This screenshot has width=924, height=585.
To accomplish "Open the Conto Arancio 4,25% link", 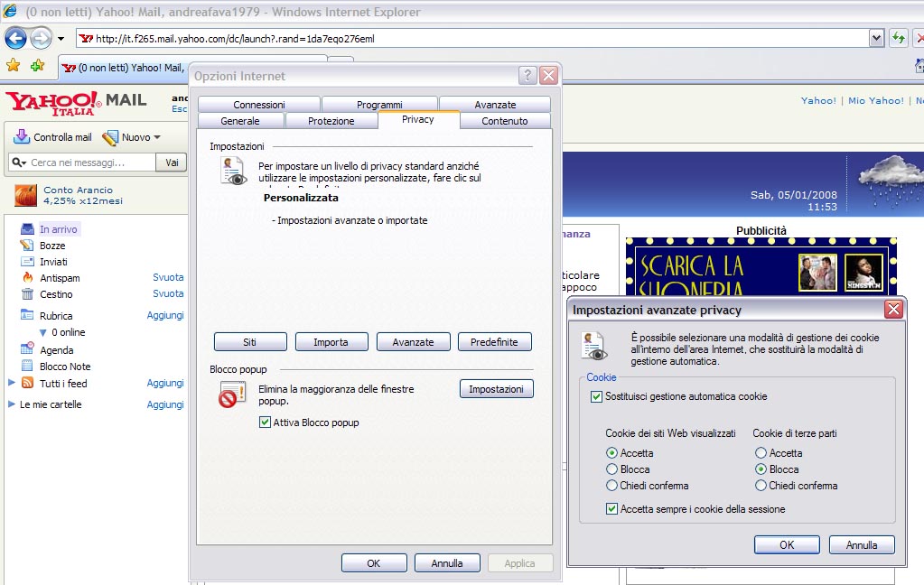I will pyautogui.click(x=83, y=195).
